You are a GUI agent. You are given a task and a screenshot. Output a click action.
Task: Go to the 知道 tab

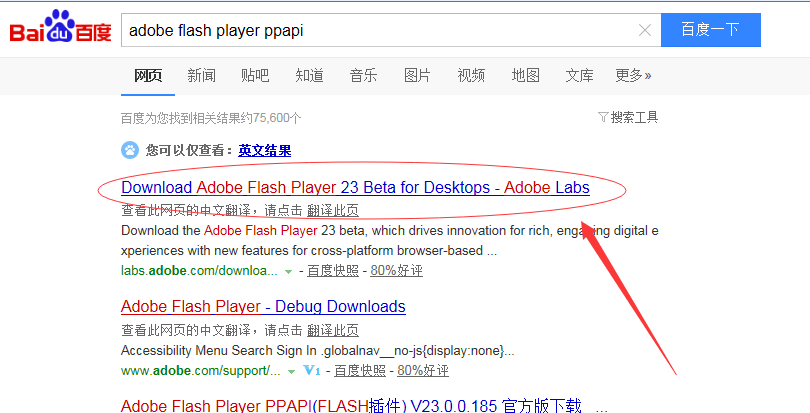coord(309,75)
